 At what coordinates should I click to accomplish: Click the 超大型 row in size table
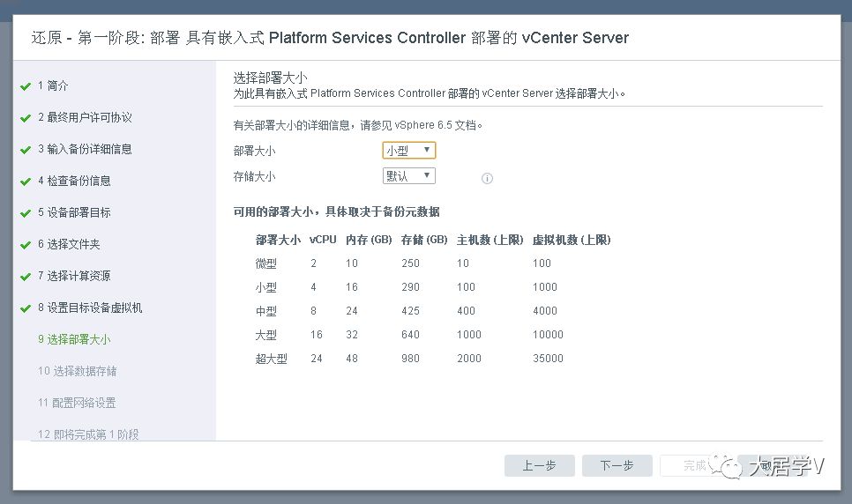pyautogui.click(x=271, y=359)
